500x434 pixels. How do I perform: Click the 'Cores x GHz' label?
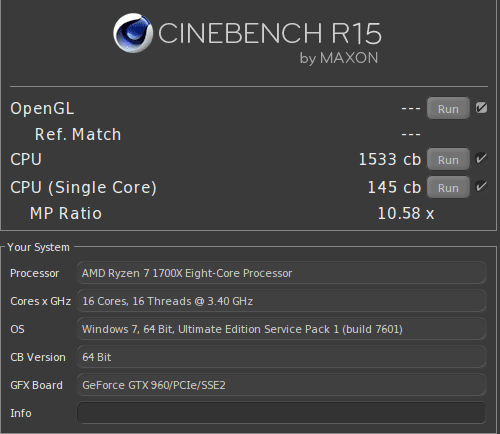[41, 301]
